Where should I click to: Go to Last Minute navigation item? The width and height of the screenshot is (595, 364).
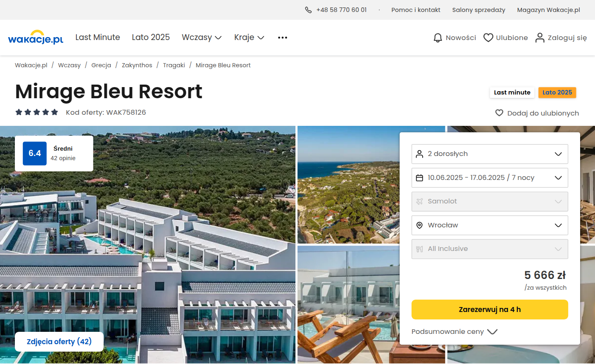pos(98,38)
